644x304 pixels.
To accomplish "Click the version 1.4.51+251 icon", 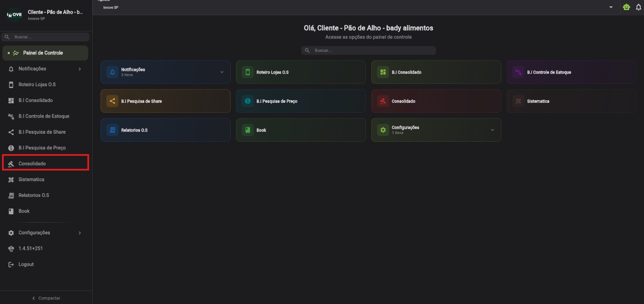I will tap(11, 248).
